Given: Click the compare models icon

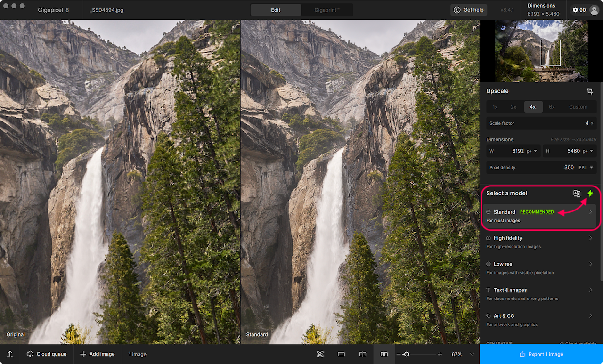Looking at the screenshot, I should (x=577, y=193).
